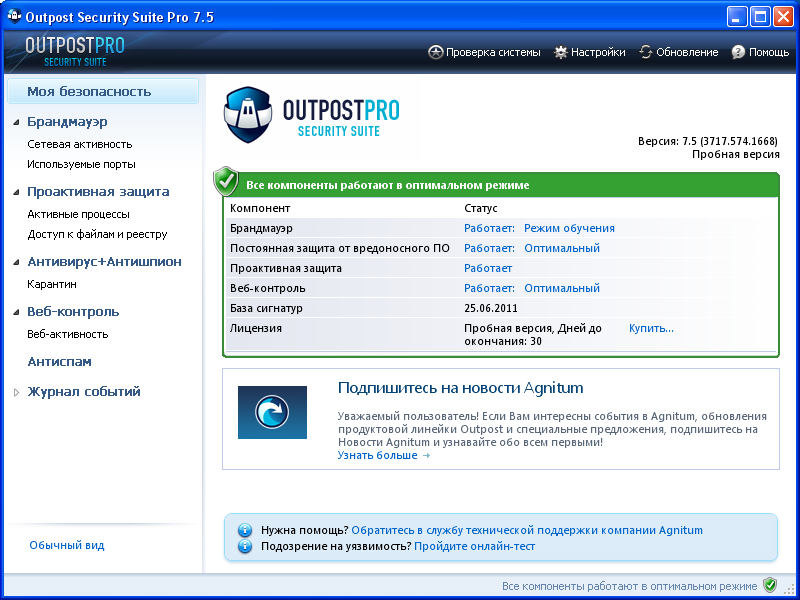The image size is (800, 600).
Task: Open Доступ к файлам и реестру
Action: coord(97,234)
